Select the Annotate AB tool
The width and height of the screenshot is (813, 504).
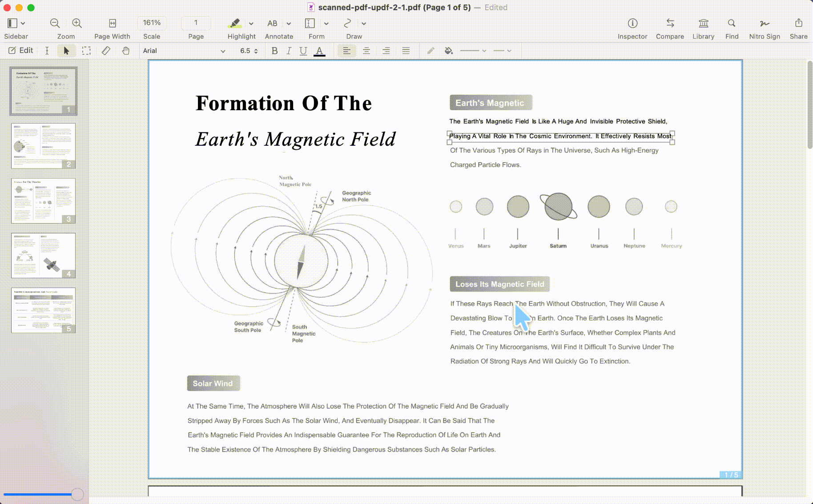(272, 23)
